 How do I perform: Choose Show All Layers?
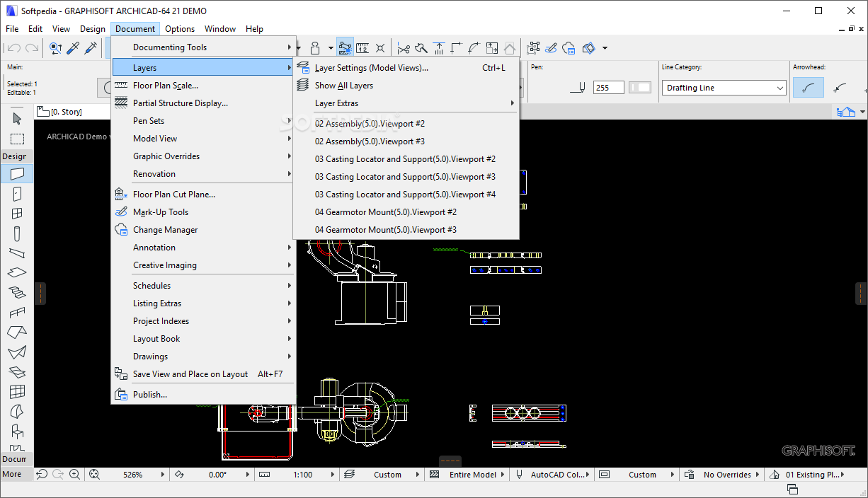pyautogui.click(x=406, y=86)
